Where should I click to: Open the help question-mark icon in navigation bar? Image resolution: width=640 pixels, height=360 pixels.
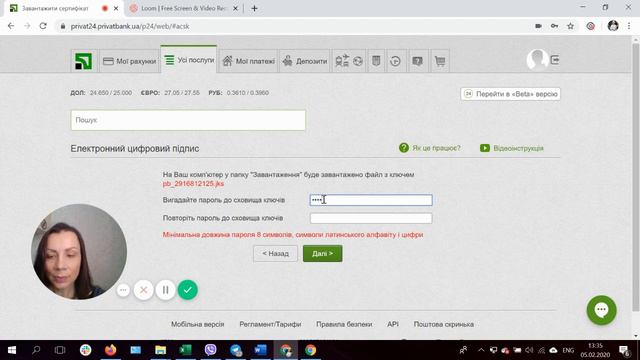[x=418, y=61]
